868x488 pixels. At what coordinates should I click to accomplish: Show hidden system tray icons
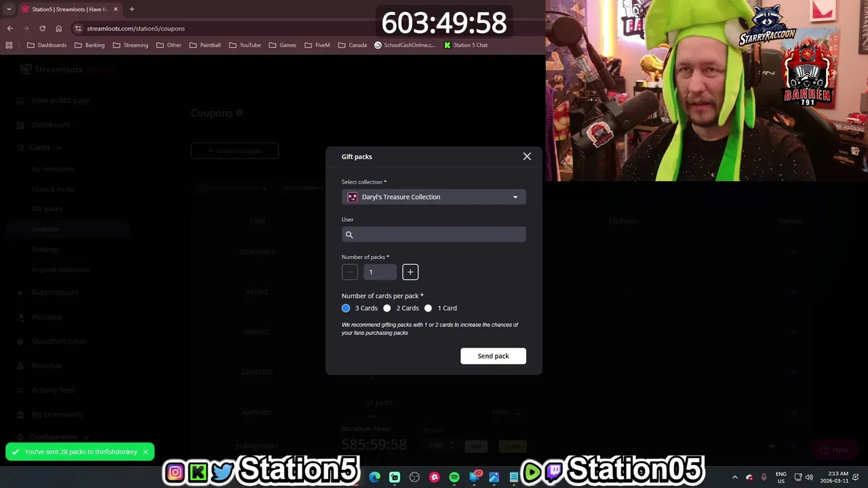[x=735, y=477]
